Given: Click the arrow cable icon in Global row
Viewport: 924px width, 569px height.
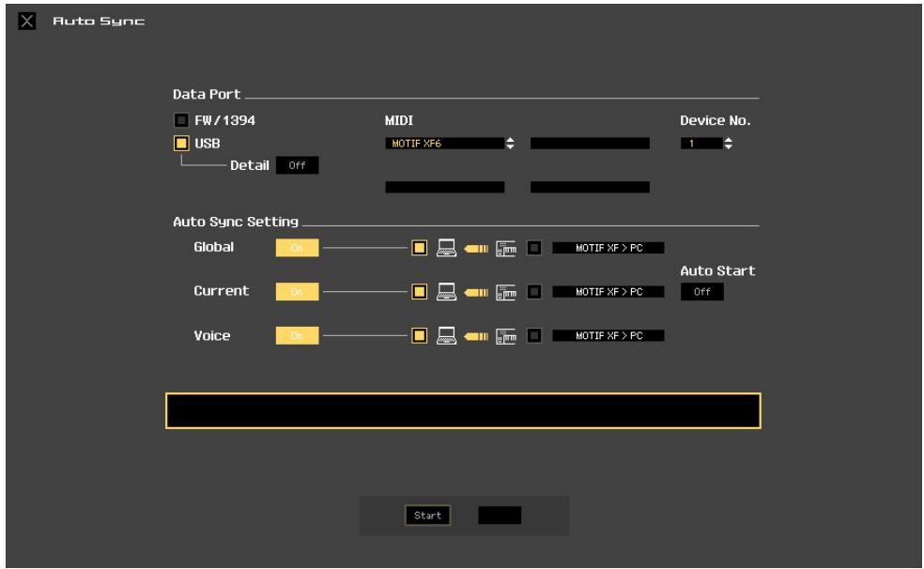Looking at the screenshot, I should 476,249.
